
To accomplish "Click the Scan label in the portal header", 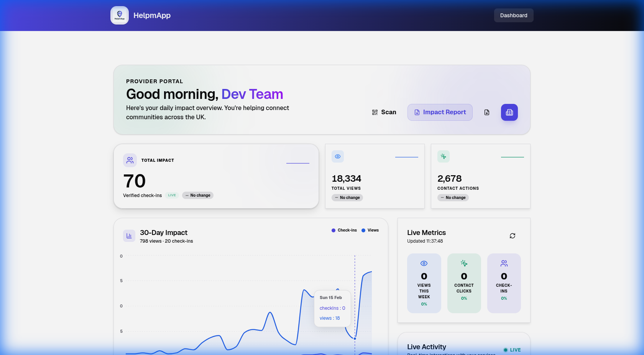I will 388,112.
